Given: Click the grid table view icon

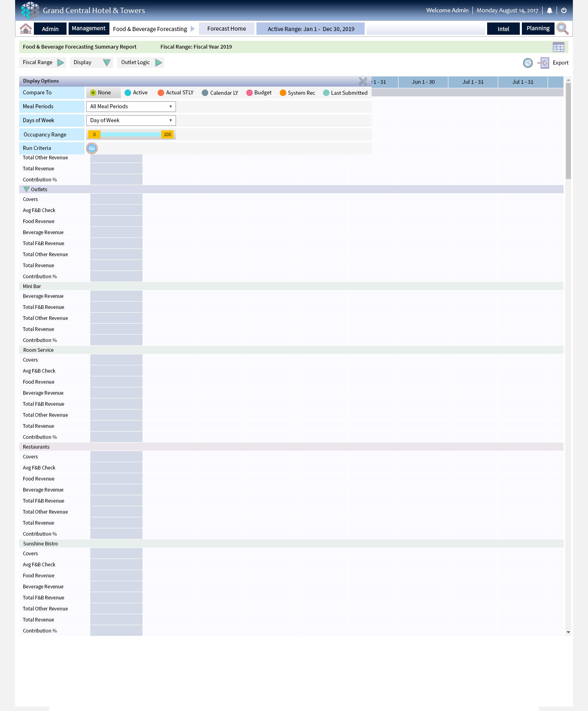Looking at the screenshot, I should pyautogui.click(x=558, y=47).
